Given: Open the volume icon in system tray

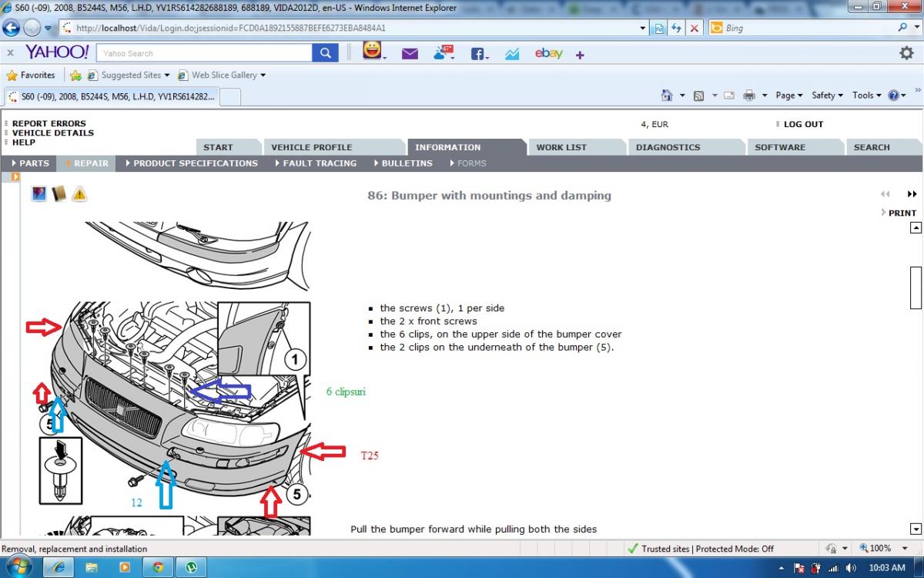Looking at the screenshot, I should coord(851,568).
